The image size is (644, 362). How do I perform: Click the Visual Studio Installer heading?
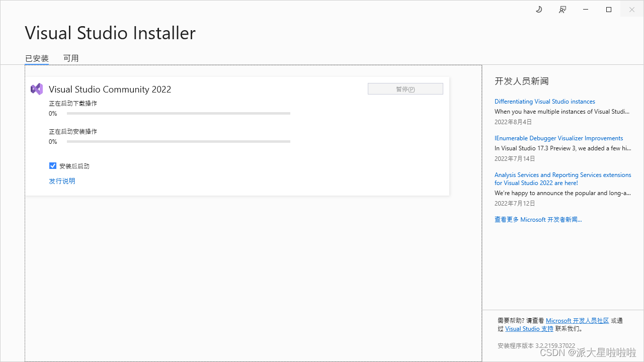click(x=110, y=33)
